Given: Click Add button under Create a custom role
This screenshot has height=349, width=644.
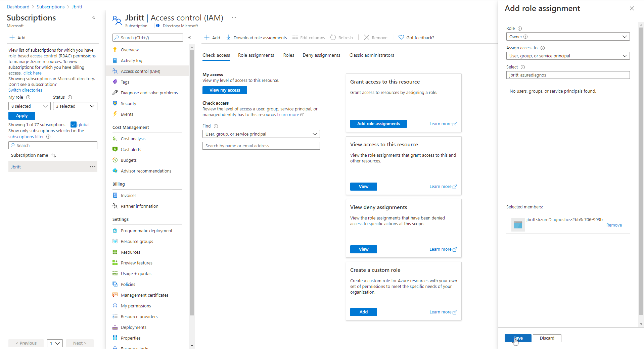Looking at the screenshot, I should point(363,312).
